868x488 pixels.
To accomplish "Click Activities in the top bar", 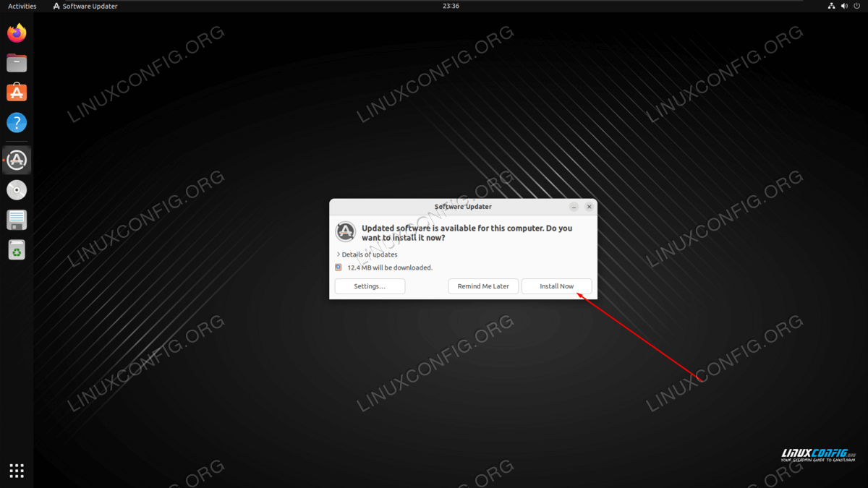I will 22,6.
